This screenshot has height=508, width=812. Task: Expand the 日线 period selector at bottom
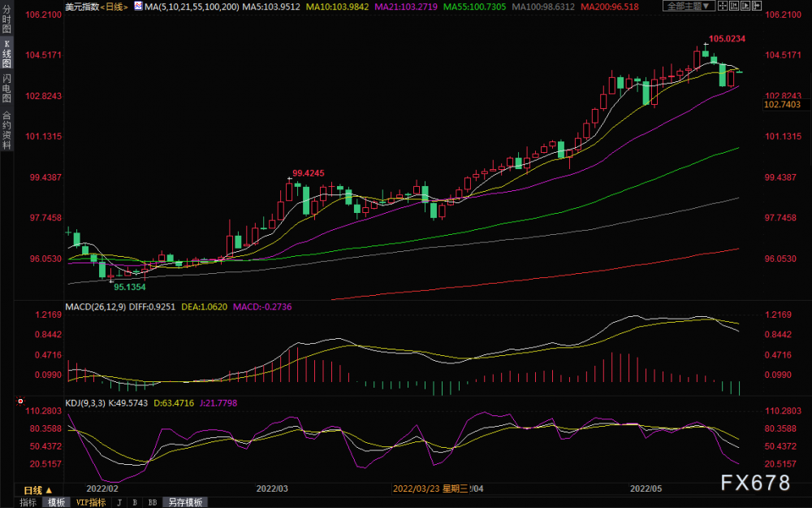pyautogui.click(x=37, y=490)
